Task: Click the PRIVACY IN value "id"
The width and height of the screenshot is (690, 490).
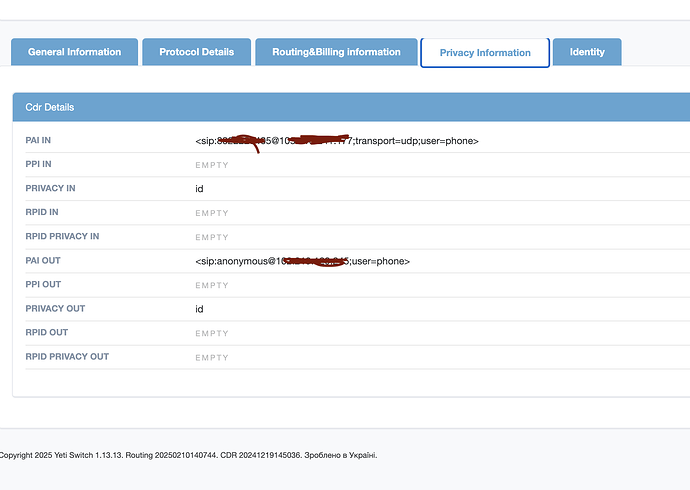Action: tap(199, 189)
